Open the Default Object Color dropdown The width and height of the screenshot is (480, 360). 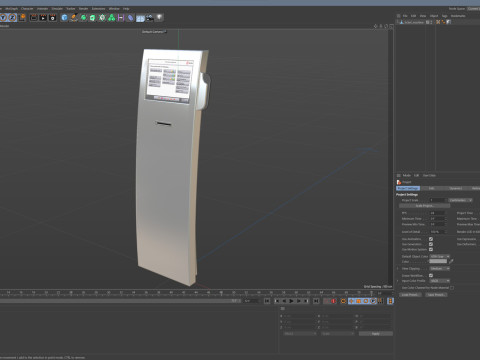pos(440,256)
